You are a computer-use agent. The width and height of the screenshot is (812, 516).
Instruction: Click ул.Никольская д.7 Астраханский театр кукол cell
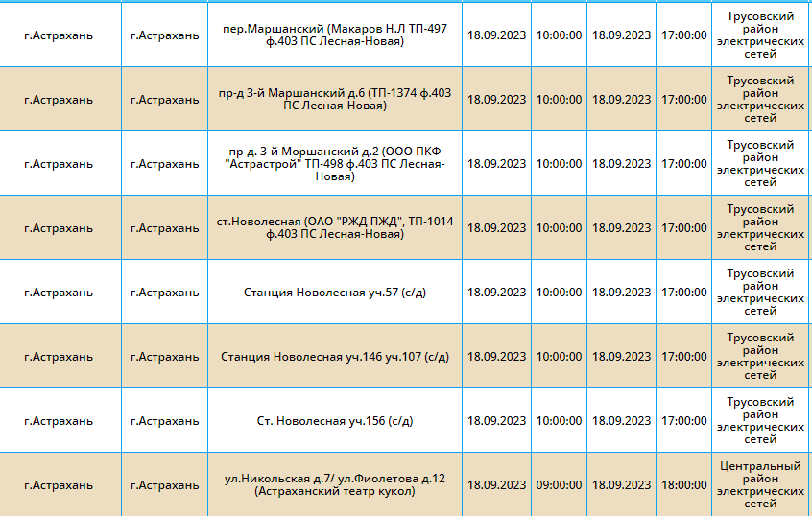tap(335, 484)
